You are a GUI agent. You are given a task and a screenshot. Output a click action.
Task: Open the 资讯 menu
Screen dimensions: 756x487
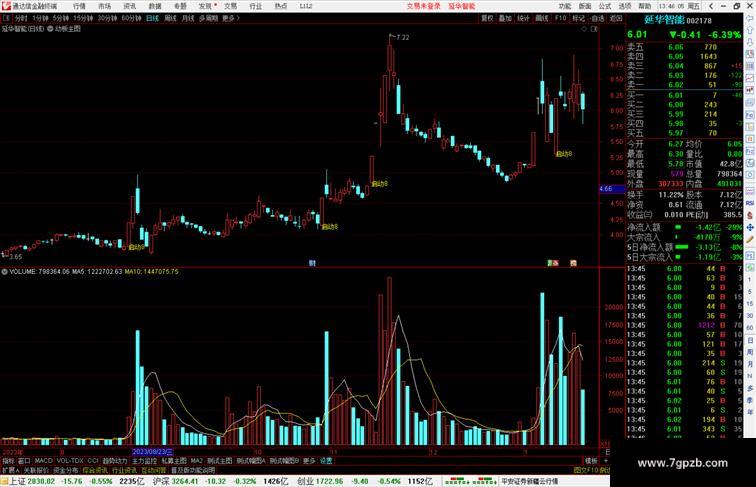click(x=129, y=6)
